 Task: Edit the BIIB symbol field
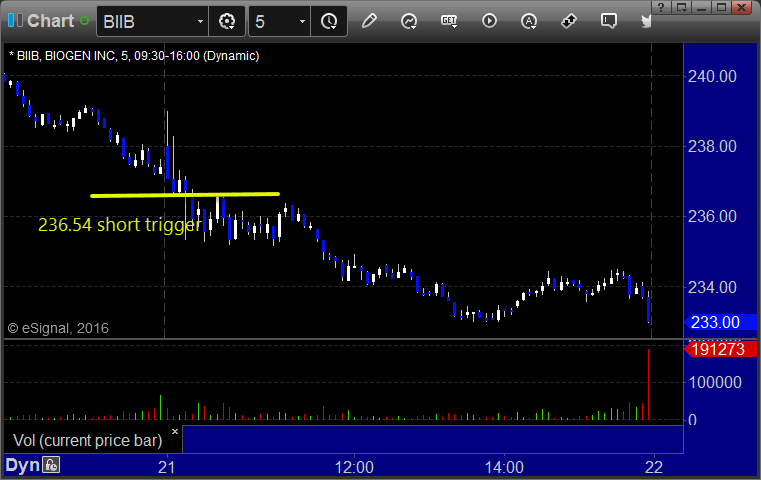pyautogui.click(x=146, y=21)
